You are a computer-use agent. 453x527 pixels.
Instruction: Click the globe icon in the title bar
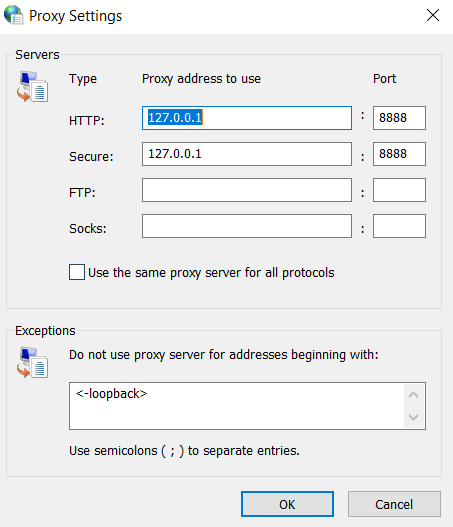click(13, 15)
